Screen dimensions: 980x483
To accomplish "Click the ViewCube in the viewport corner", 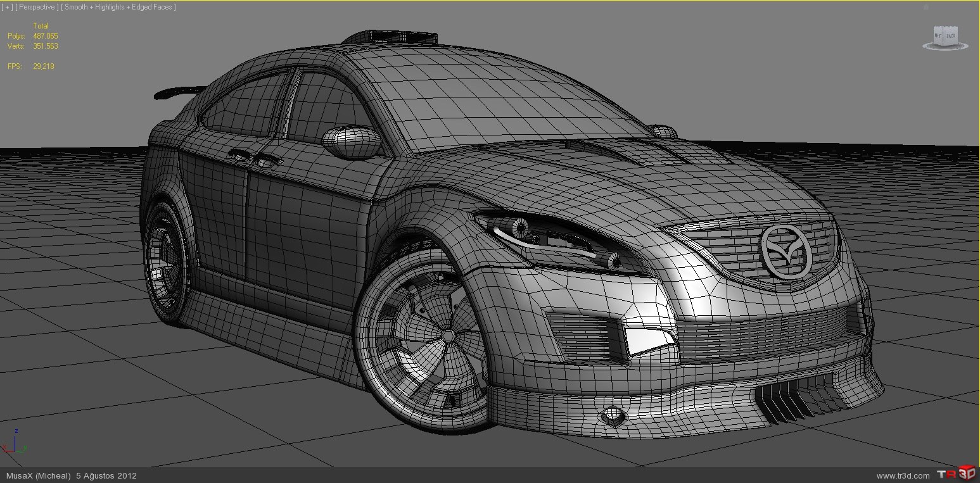I will (x=946, y=37).
